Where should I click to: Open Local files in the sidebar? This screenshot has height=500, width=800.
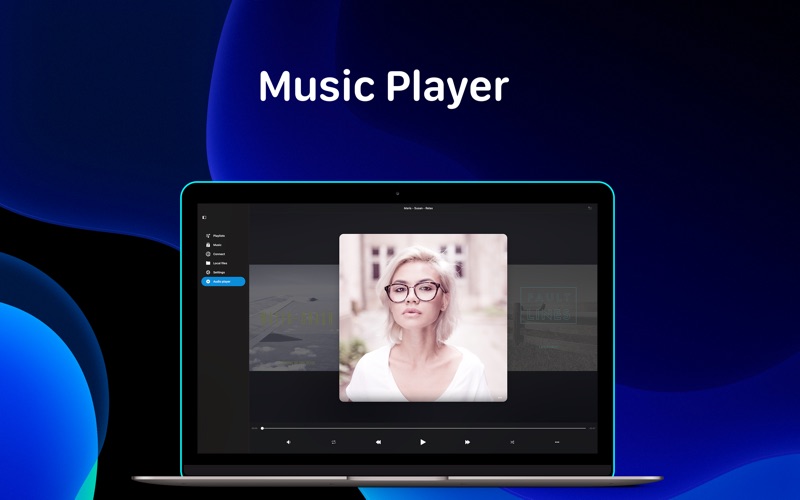pos(216,263)
